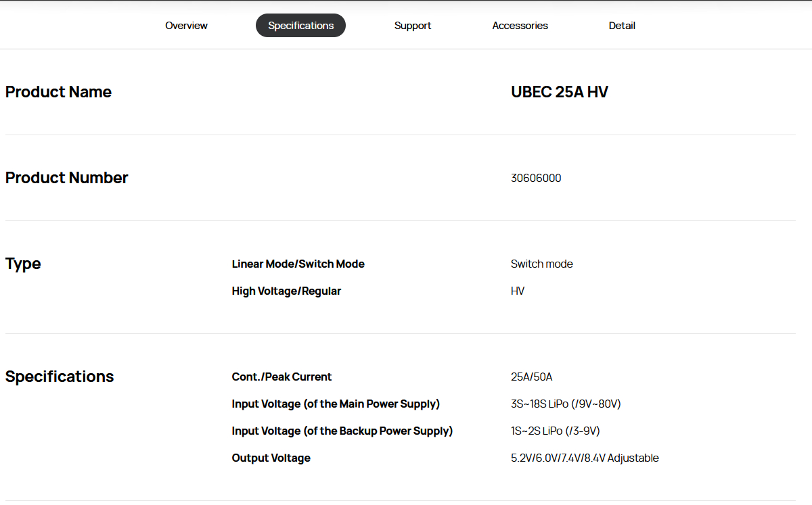Viewport: 812px width, 505px height.
Task: Click the 5.2V/6.0V/7.4V/8.4V Adjustable value
Action: (585, 458)
